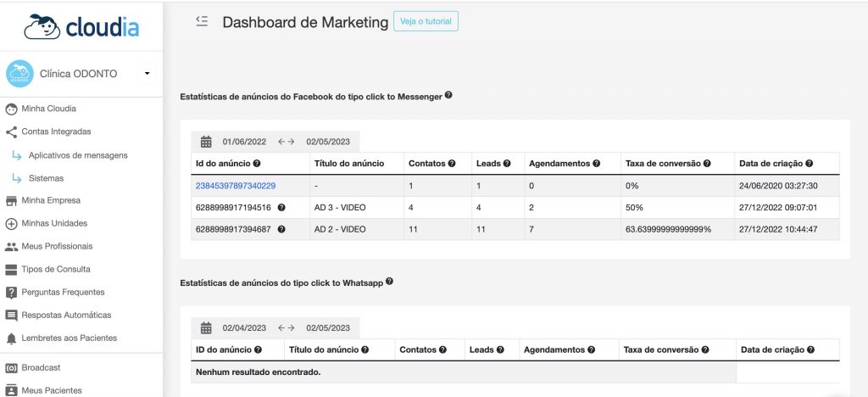Click help icon next to Messenger Leads header
Screen dimensions: 868x397
[507, 164]
